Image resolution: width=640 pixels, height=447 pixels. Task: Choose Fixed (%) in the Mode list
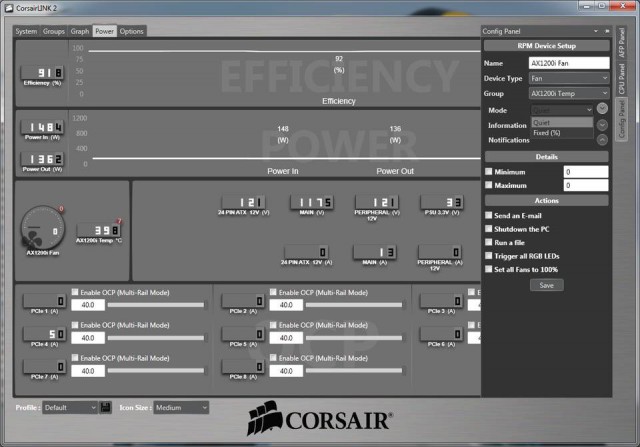point(562,133)
